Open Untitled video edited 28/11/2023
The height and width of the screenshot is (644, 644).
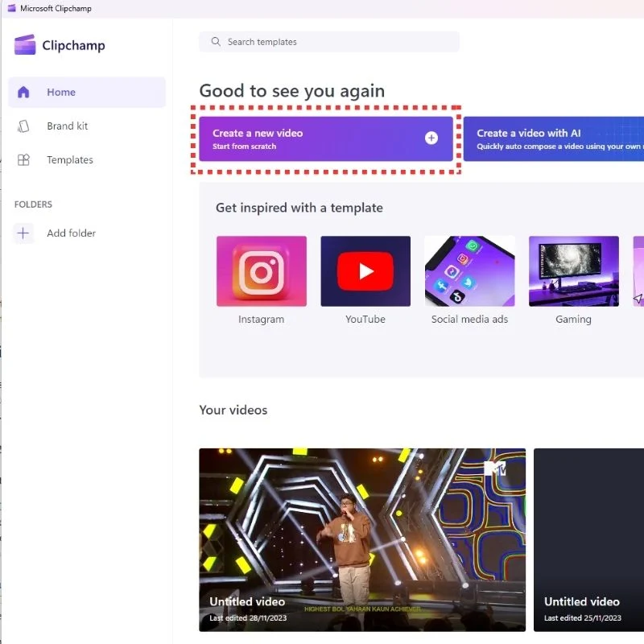pyautogui.click(x=362, y=539)
